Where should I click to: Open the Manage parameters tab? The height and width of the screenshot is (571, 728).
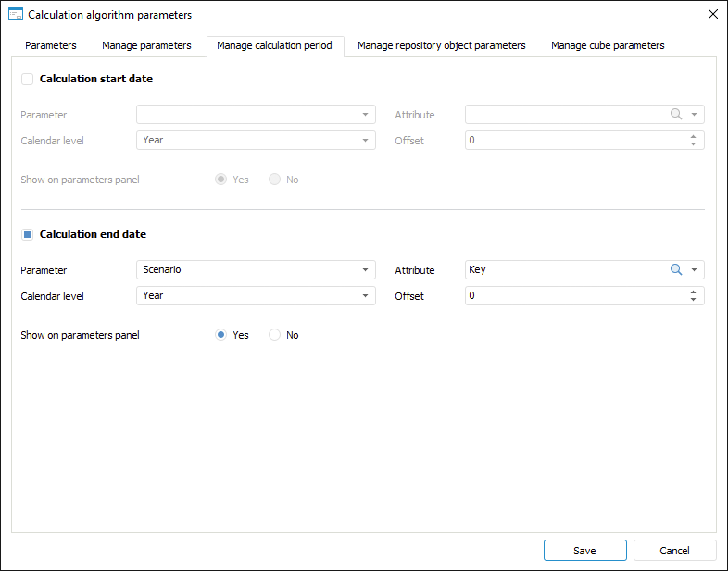[146, 45]
